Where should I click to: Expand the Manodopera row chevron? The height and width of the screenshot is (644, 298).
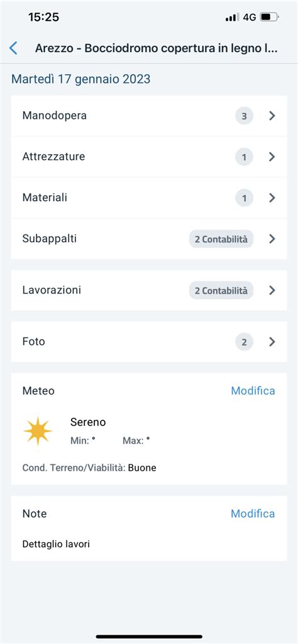[x=272, y=116]
